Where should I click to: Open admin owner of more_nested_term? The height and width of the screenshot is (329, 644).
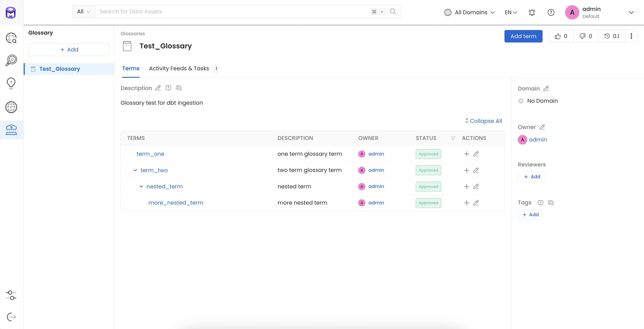point(376,203)
